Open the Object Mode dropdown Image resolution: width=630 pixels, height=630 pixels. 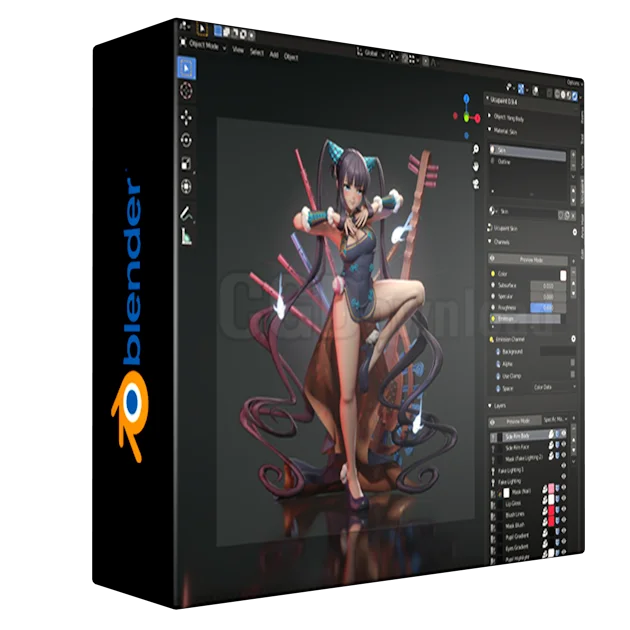(204, 45)
